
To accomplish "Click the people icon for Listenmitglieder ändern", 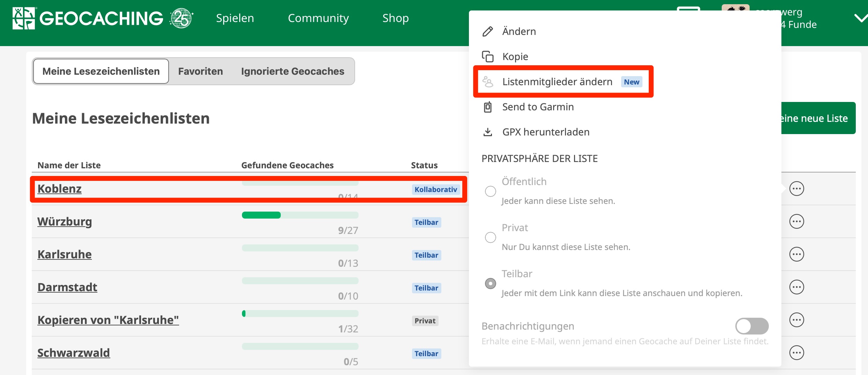I will click(488, 82).
